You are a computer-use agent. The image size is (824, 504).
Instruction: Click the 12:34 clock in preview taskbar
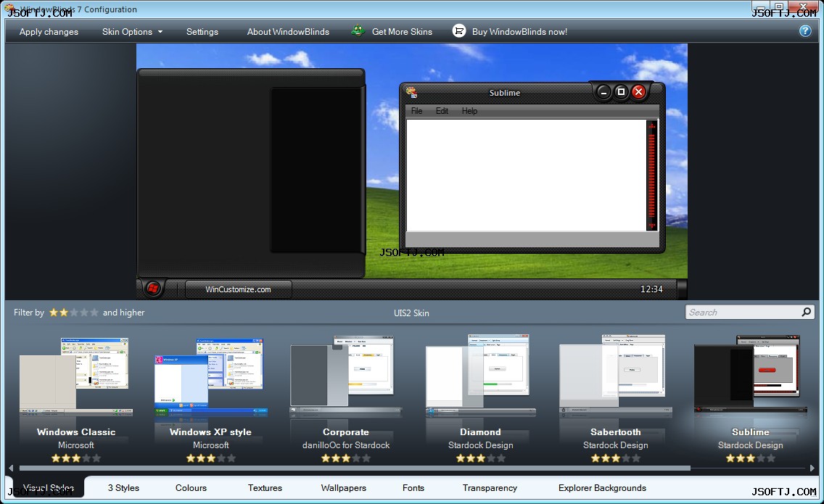[x=651, y=289]
